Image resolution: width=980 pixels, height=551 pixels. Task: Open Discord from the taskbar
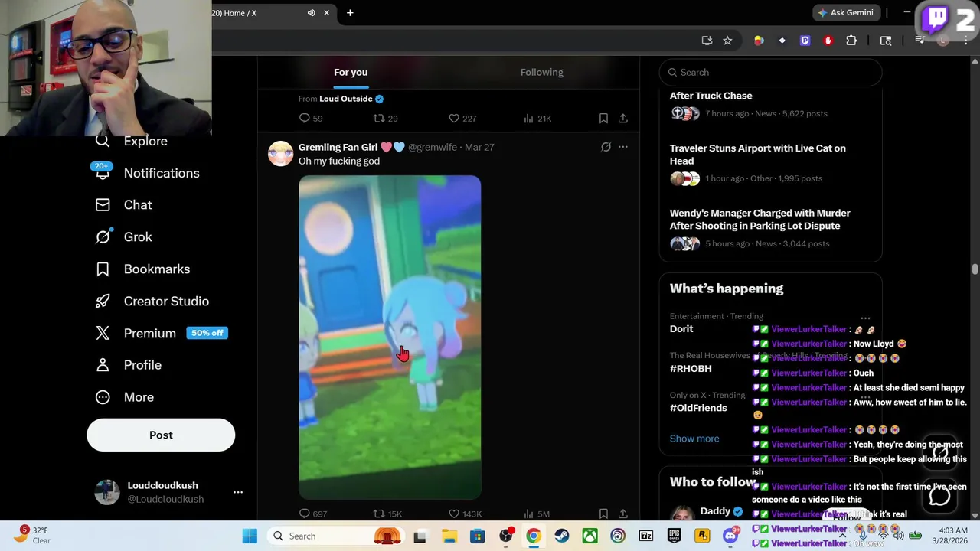(730, 536)
